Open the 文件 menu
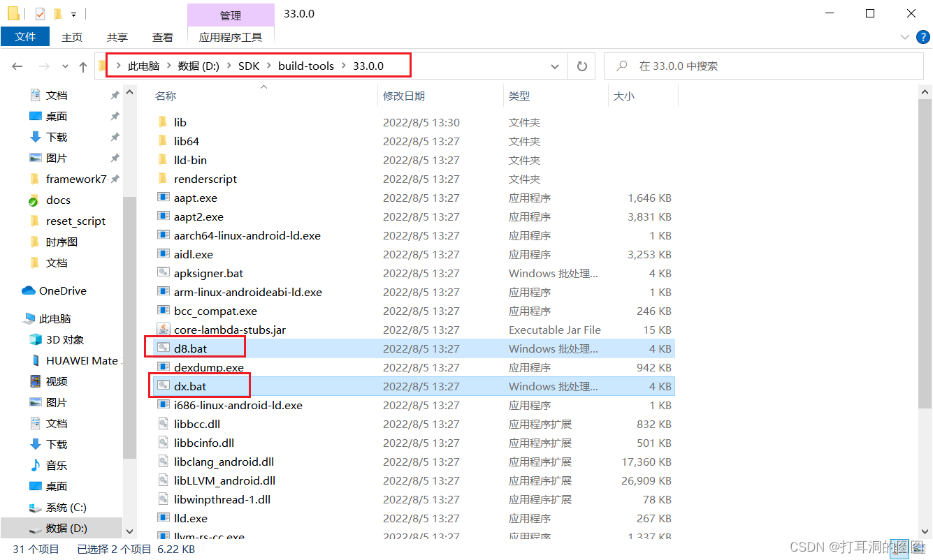This screenshot has width=933, height=560. tap(25, 37)
